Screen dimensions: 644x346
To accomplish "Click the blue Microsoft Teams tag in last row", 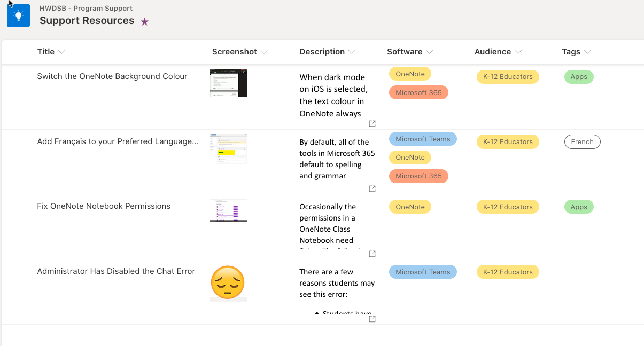I will [x=423, y=272].
